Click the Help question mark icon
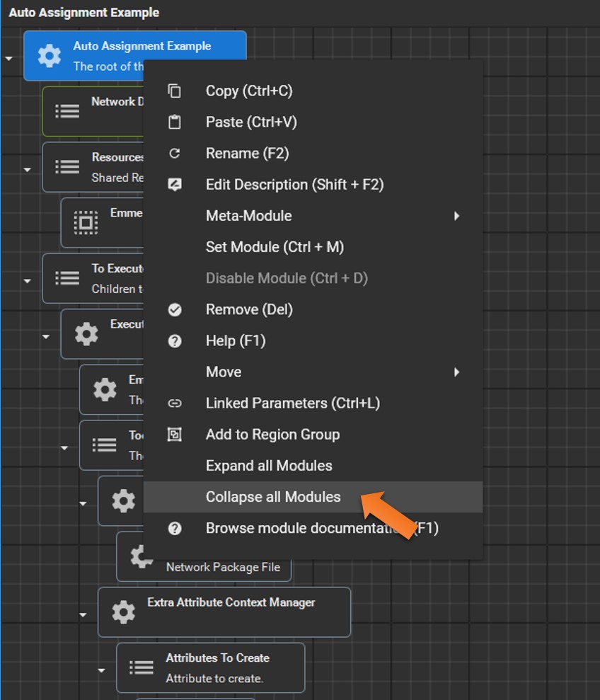Image resolution: width=600 pixels, height=700 pixels. [175, 340]
